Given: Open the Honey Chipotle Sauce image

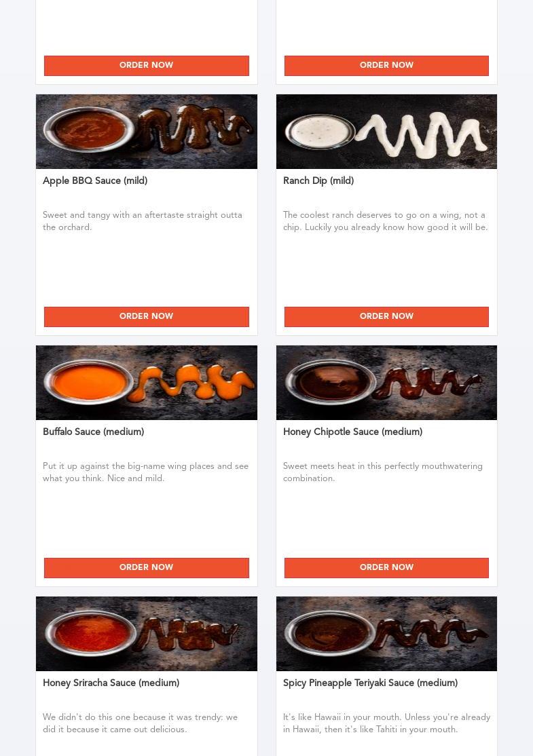Looking at the screenshot, I should tap(386, 382).
